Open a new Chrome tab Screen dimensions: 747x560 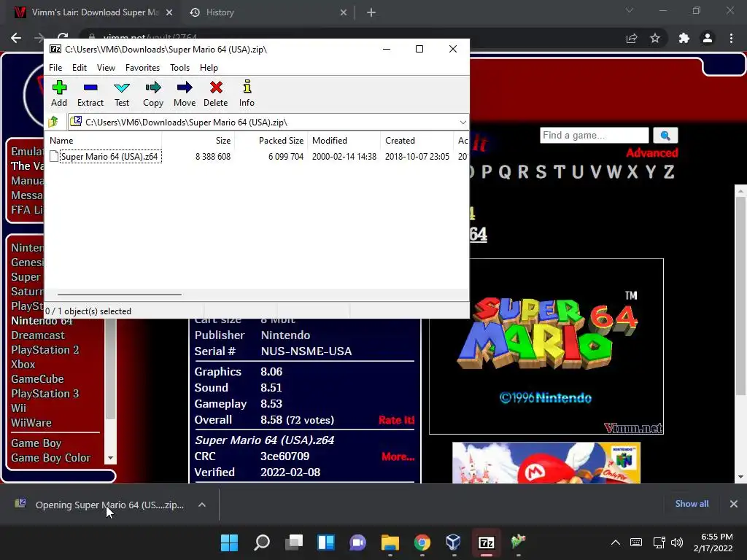pyautogui.click(x=371, y=12)
